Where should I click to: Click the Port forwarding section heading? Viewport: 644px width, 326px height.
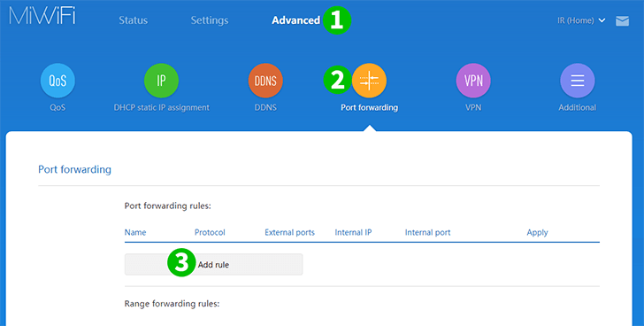(74, 169)
